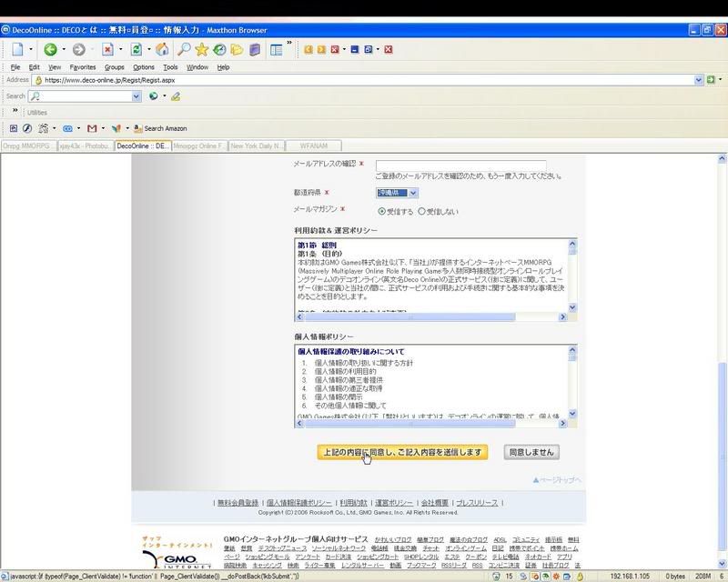Open Favorites with the star icon

(201, 49)
